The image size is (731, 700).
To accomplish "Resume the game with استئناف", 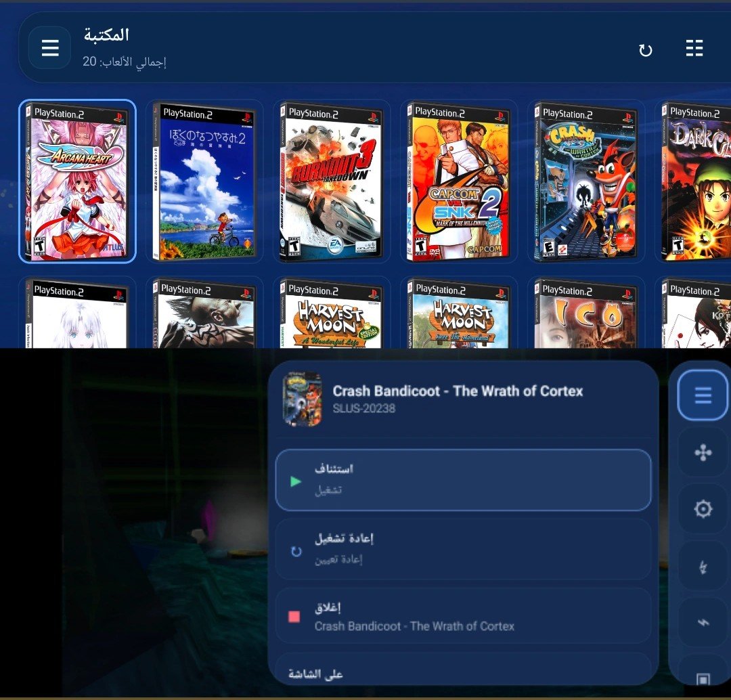I will coord(464,480).
